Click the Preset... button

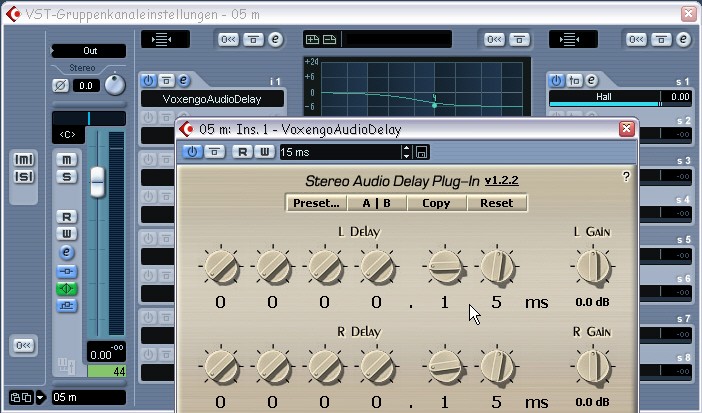coord(316,203)
